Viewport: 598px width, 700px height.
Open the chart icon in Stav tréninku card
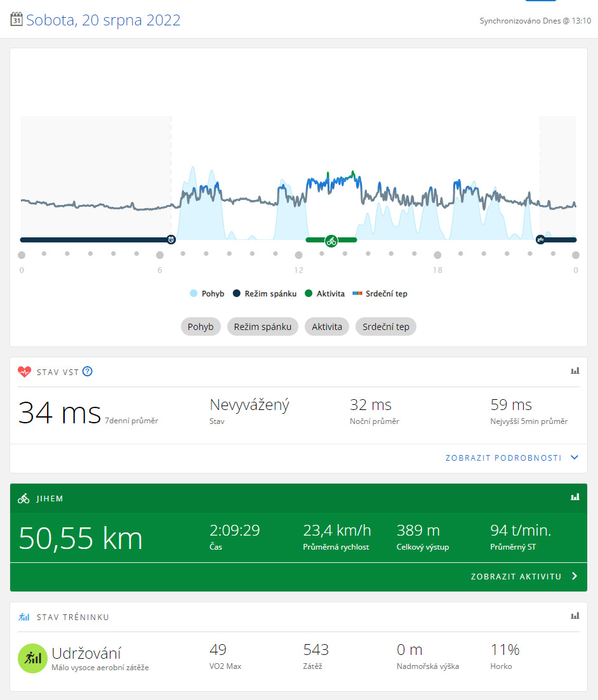(575, 616)
